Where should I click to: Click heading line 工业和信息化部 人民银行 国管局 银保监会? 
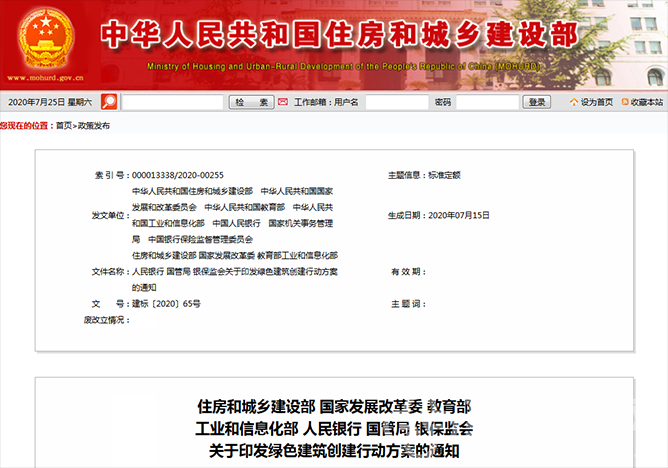[x=334, y=429]
